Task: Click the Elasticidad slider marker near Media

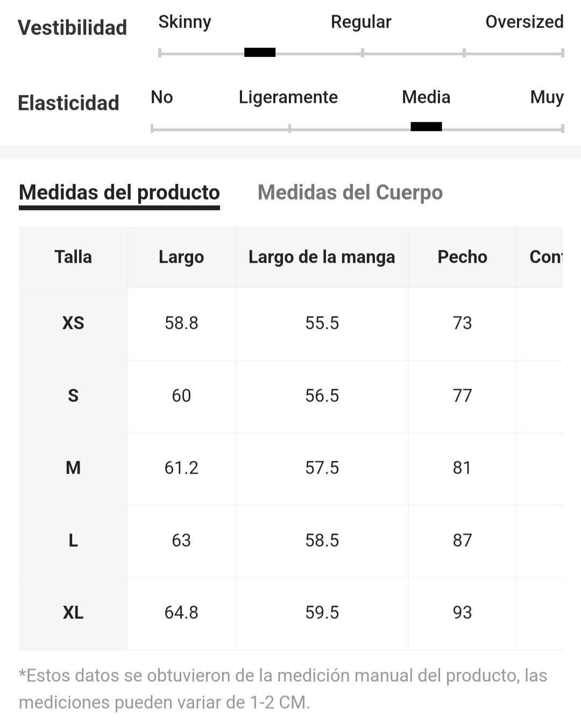Action: (426, 126)
